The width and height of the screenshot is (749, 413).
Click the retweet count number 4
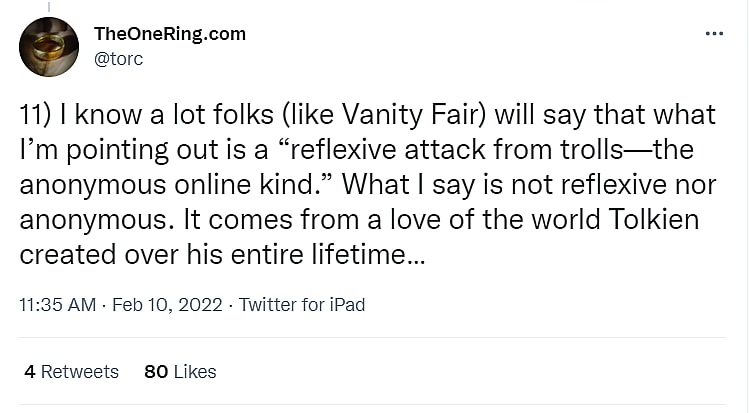click(30, 371)
